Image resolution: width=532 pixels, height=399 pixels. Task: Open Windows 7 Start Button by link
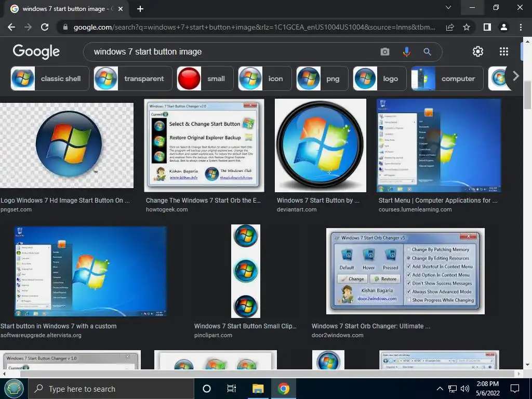(x=318, y=200)
